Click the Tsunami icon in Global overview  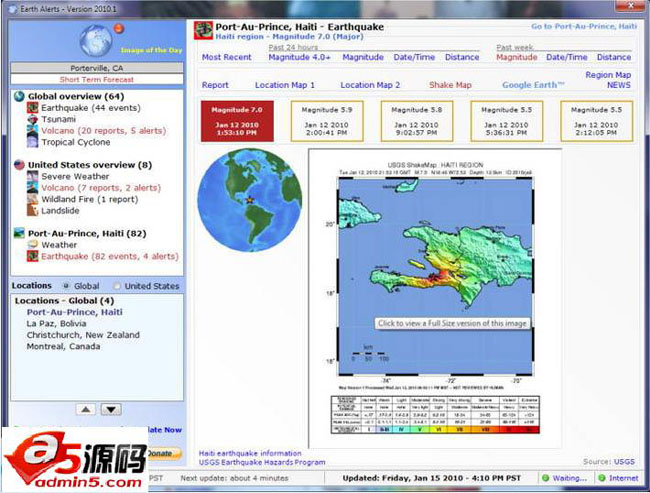coord(32,119)
